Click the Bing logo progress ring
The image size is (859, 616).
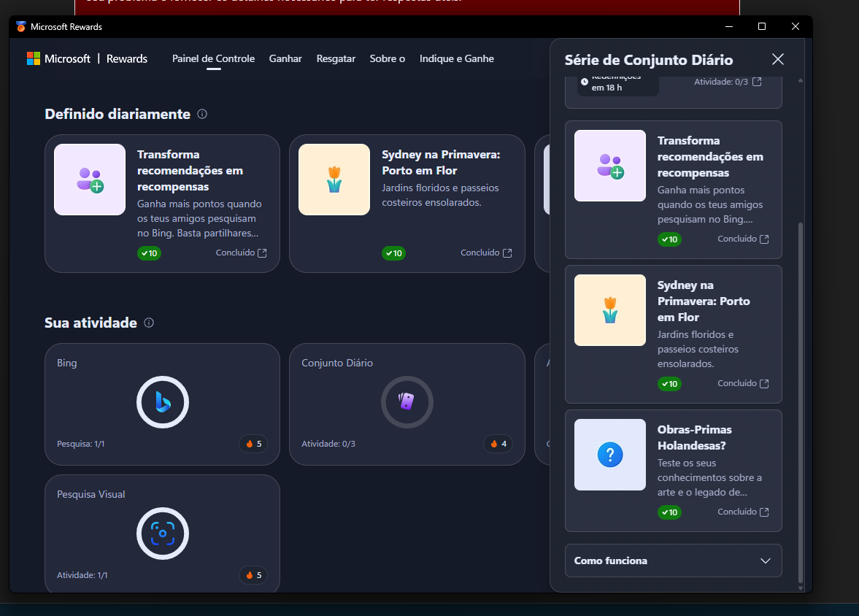click(163, 402)
